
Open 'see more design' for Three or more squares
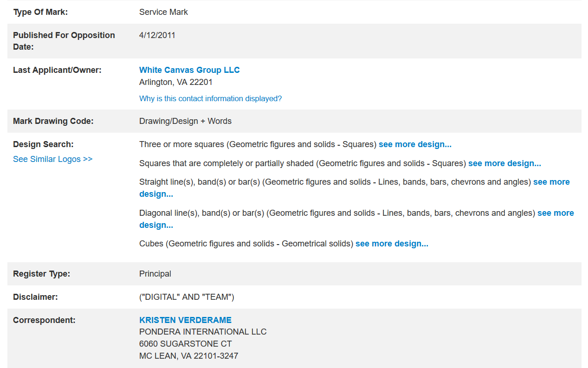point(415,144)
